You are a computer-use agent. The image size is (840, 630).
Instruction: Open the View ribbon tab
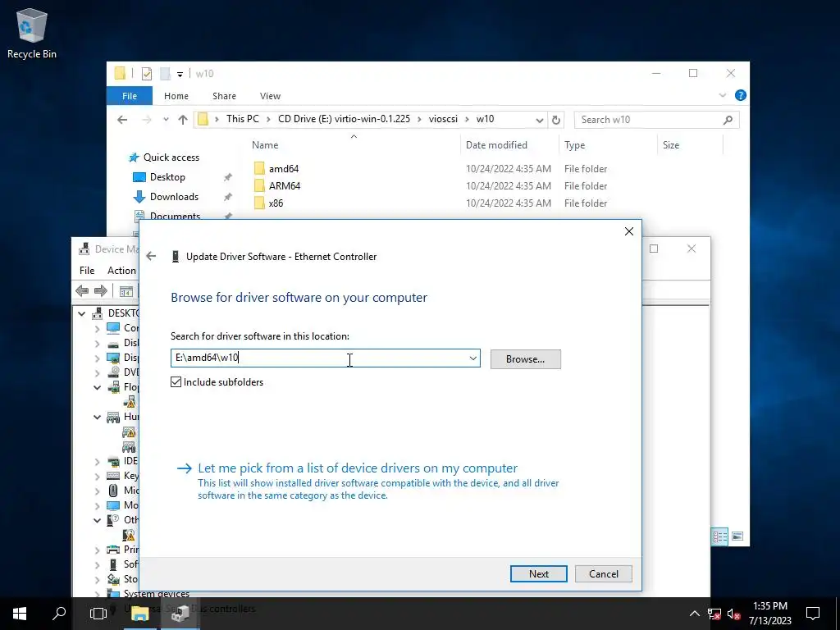coord(270,96)
